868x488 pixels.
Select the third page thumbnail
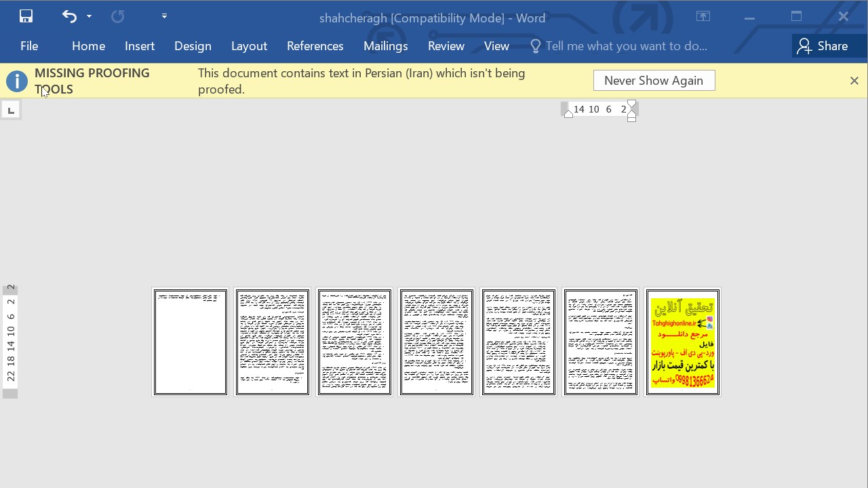click(x=355, y=342)
